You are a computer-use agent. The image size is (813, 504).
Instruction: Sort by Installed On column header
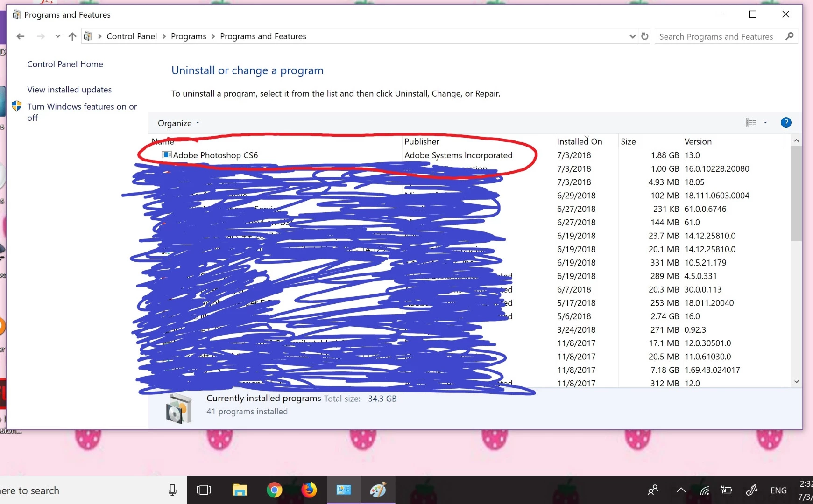586,141
